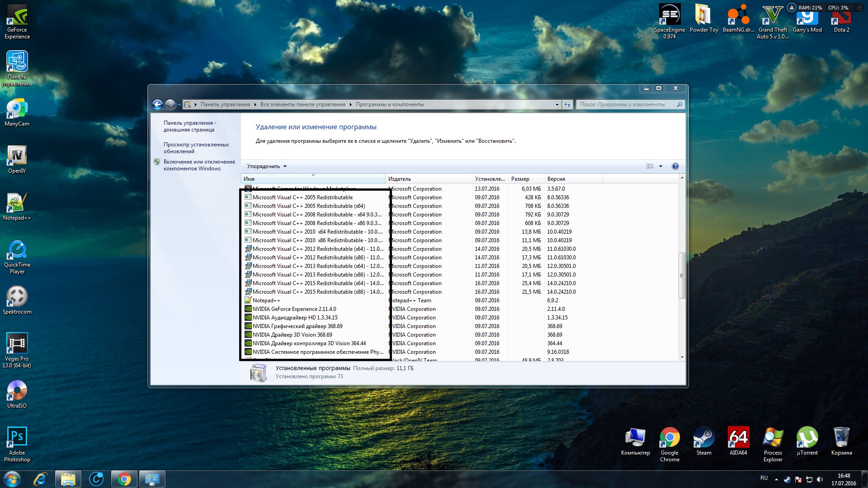Launch QuickTime Player desktop icon
This screenshot has width=868, height=488.
[17, 257]
